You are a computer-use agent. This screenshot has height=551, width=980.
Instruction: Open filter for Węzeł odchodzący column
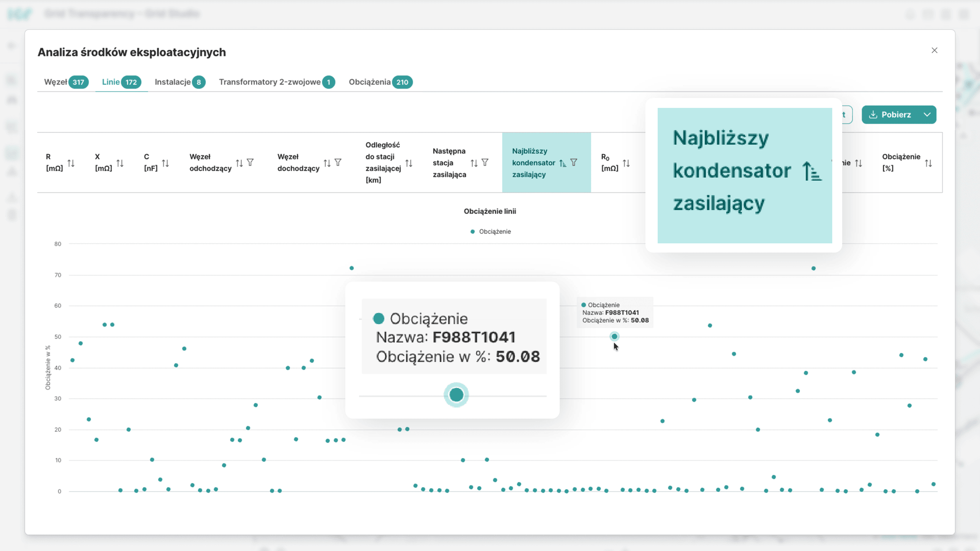[x=250, y=163]
